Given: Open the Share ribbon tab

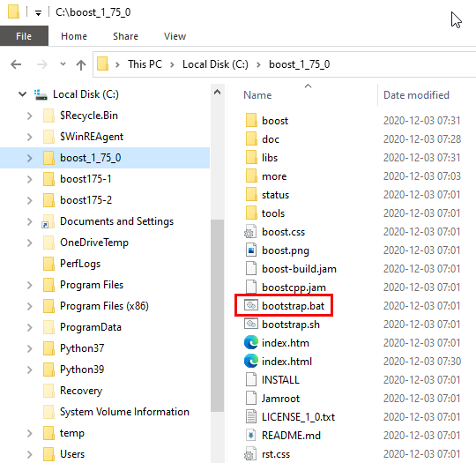Looking at the screenshot, I should point(125,36).
